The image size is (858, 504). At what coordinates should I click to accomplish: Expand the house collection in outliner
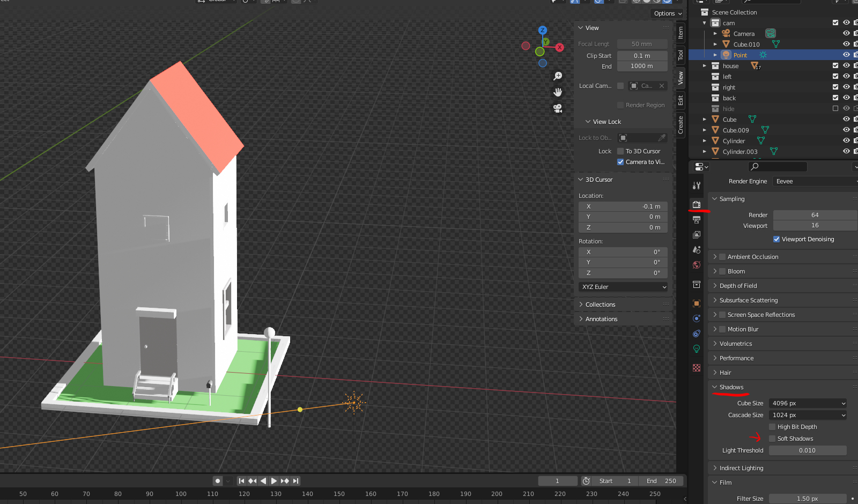(705, 65)
